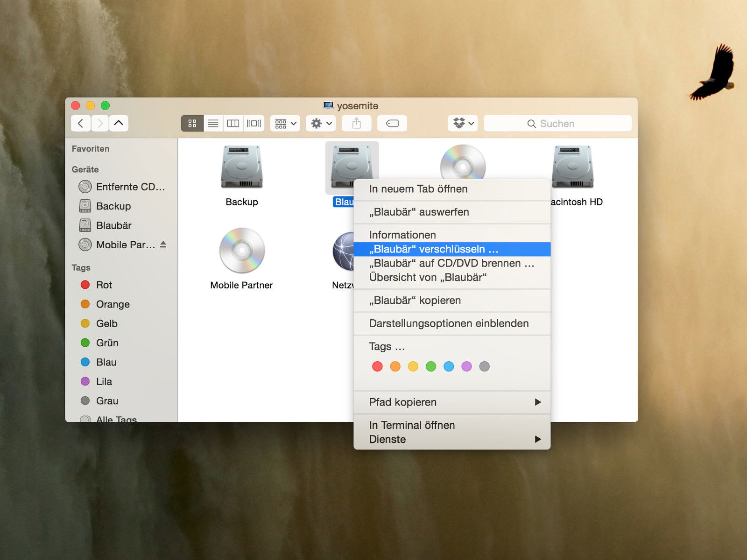Click the Suchen search field
The width and height of the screenshot is (747, 560).
pyautogui.click(x=557, y=123)
